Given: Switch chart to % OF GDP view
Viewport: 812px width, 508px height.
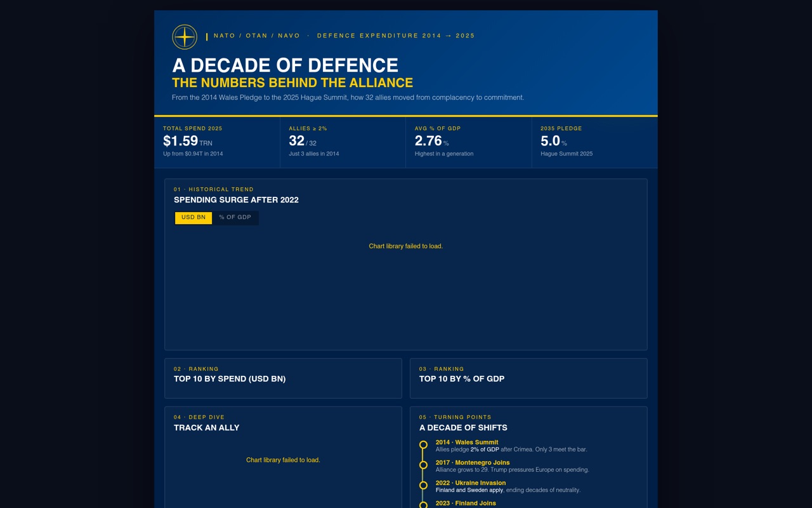Looking at the screenshot, I should (x=235, y=218).
